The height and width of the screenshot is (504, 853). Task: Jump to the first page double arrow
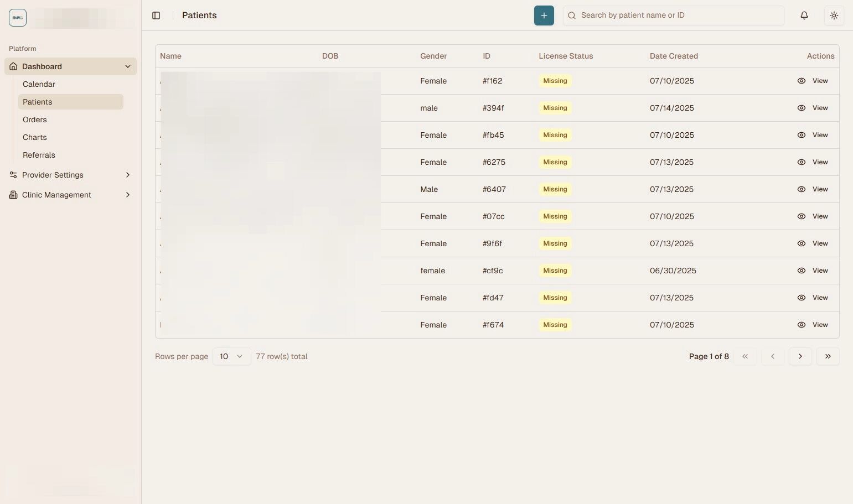[745, 356]
